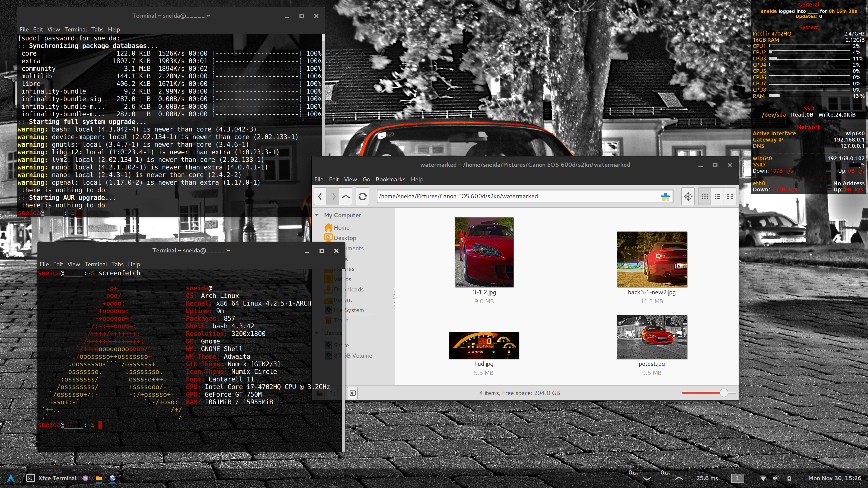Screen dimensions: 868x488
Task: Open Tabs menu in upgrade terminal
Action: [x=97, y=30]
